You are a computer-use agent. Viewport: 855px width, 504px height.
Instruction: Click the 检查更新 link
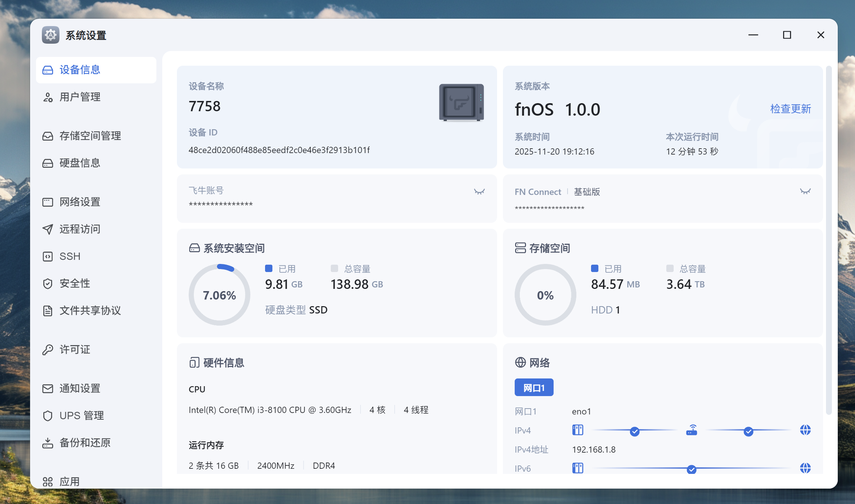point(790,109)
